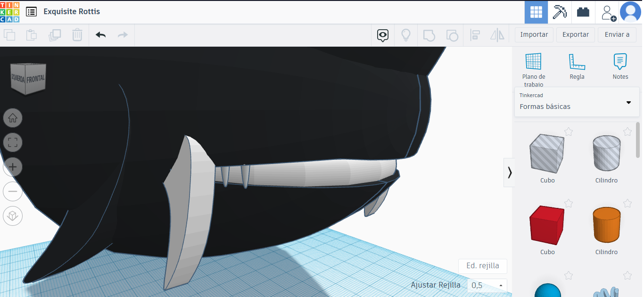Screen dimensions: 644x297
Task: Undo the last action
Action: pyautogui.click(x=100, y=35)
